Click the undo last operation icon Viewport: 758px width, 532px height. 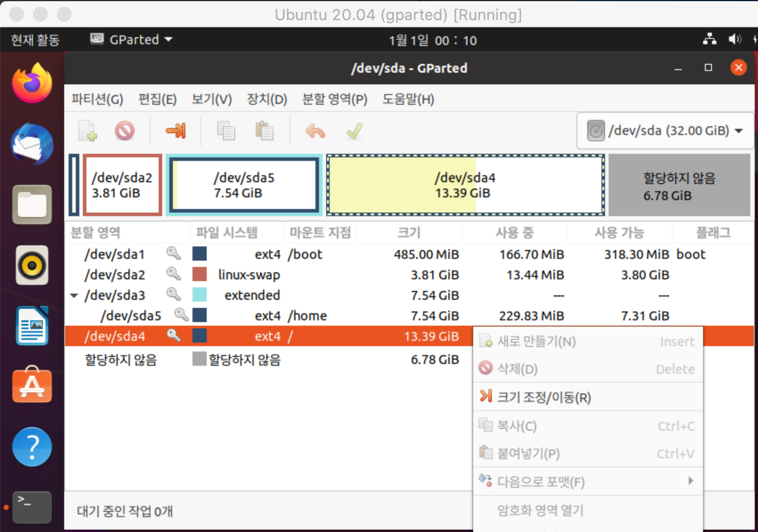315,131
